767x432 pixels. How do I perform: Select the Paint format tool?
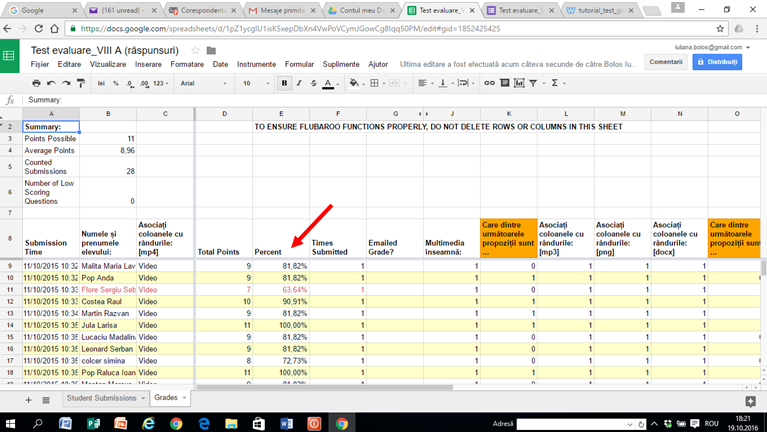click(81, 83)
